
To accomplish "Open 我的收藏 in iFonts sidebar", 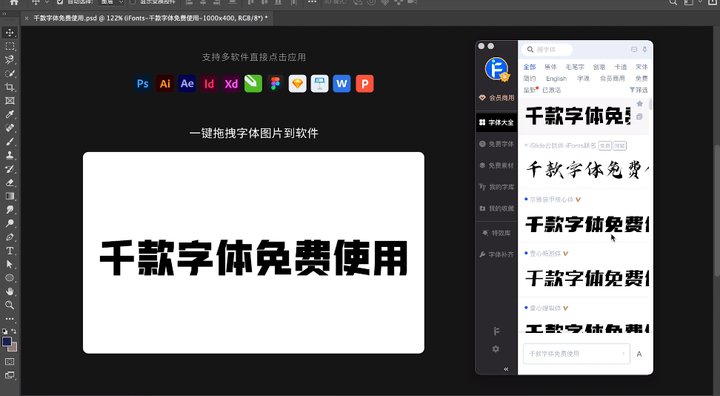I will [496, 208].
